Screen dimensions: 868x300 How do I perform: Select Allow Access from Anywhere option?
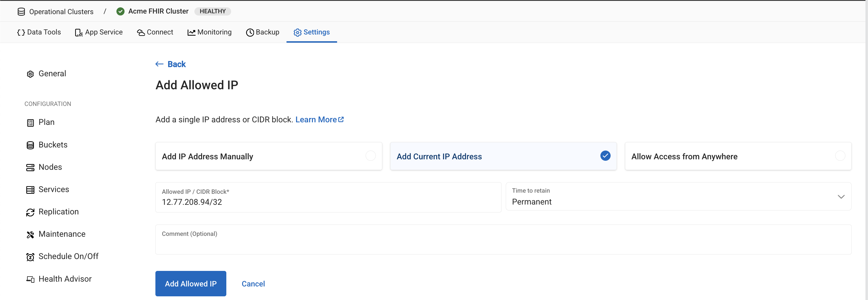[x=738, y=156]
